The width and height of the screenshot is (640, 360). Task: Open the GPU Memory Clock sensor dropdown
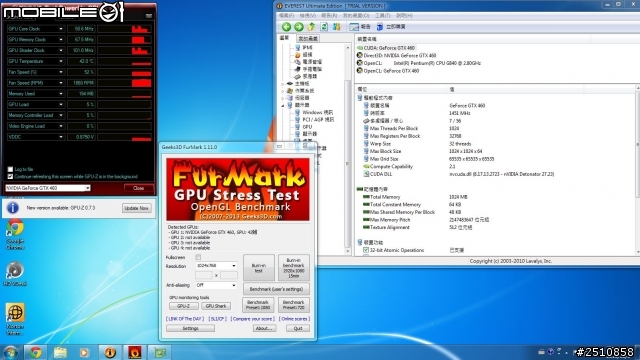[x=61, y=40]
